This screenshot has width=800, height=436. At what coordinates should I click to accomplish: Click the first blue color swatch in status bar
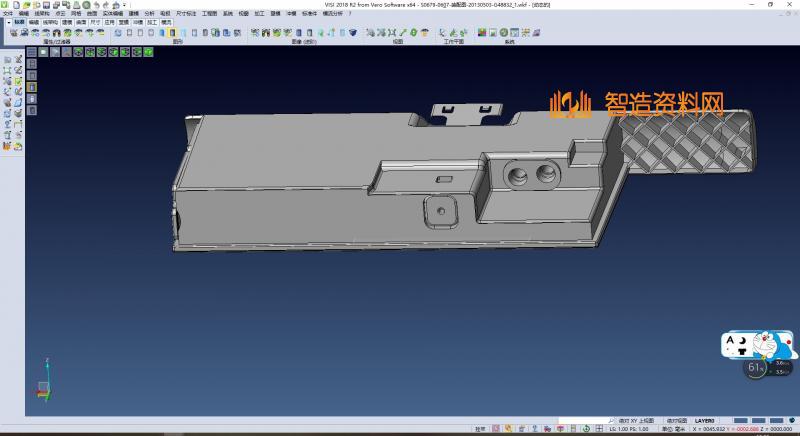point(739,420)
